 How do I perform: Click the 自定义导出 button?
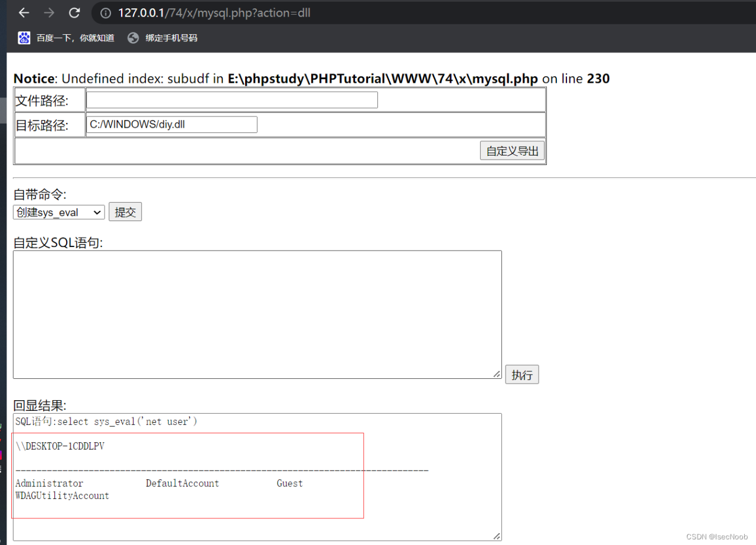(512, 151)
